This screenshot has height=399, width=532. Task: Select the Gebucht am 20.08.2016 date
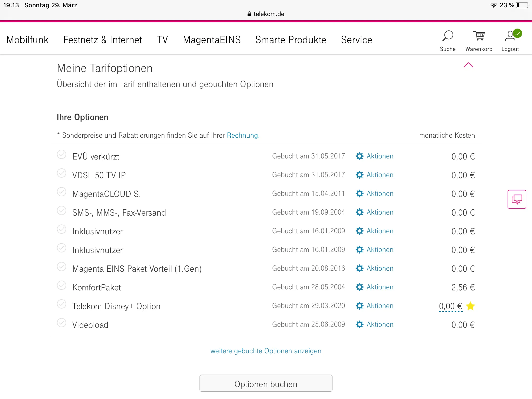[308, 268]
